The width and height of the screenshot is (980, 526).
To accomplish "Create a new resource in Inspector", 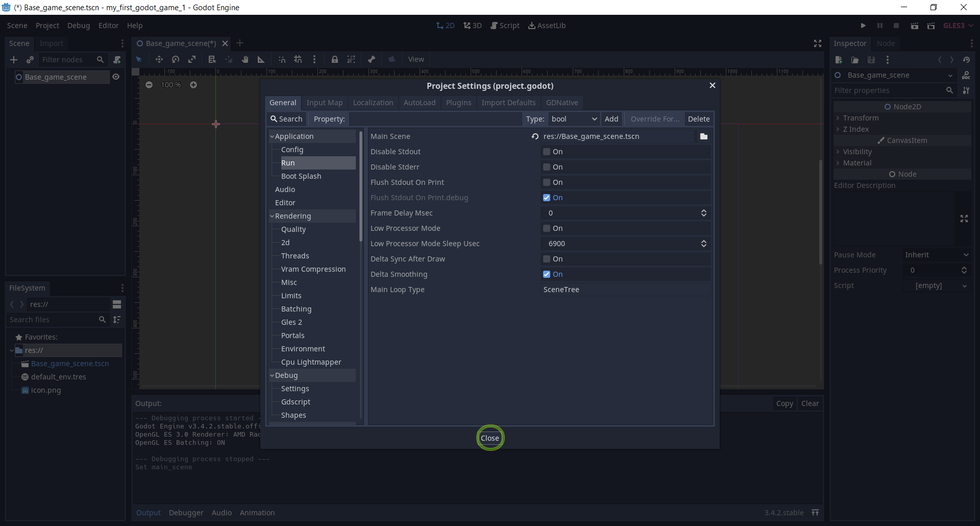I will pyautogui.click(x=839, y=60).
